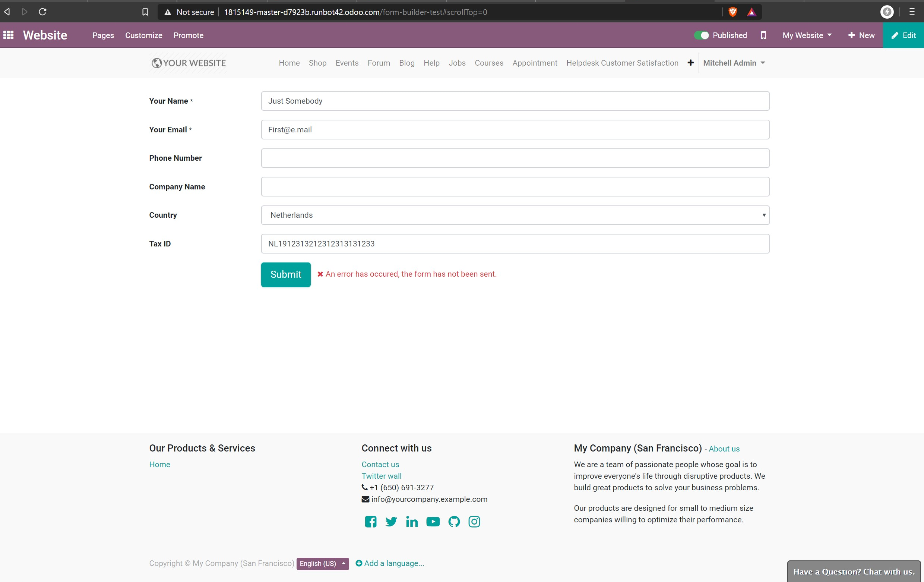924x582 pixels.
Task: Click the Submit button
Action: tap(285, 274)
